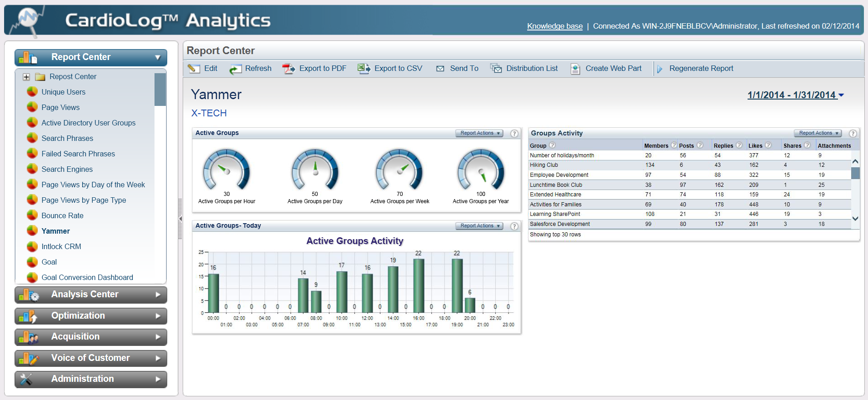This screenshot has height=400, width=868.
Task: Click the Regenerate Report label
Action: [x=701, y=69]
